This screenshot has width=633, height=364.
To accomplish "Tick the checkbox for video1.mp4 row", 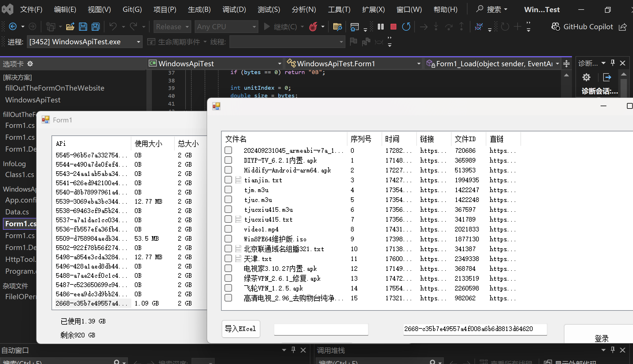I will [228, 229].
